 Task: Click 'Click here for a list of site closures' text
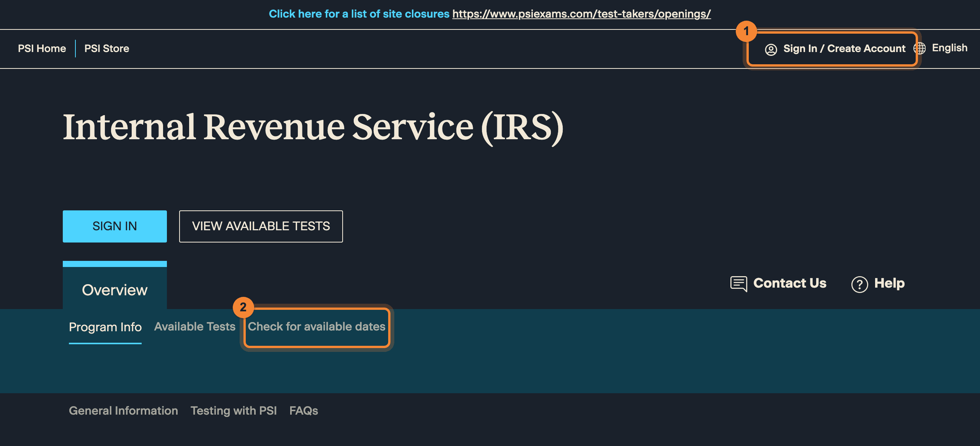pos(359,14)
